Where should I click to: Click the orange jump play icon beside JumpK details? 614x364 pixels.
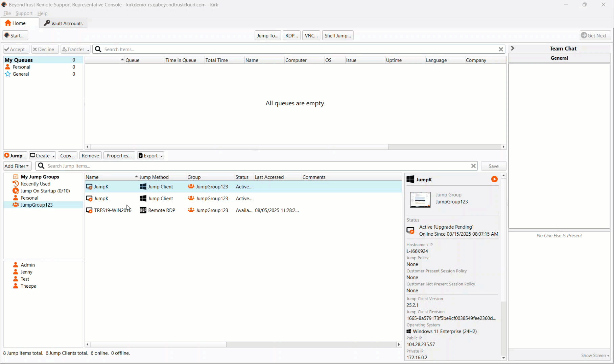(x=494, y=179)
